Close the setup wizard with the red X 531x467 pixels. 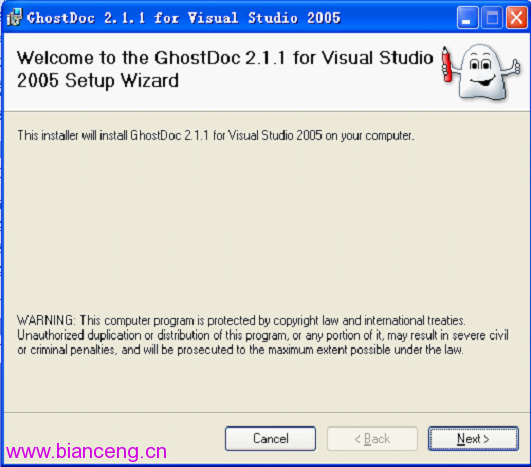516,17
